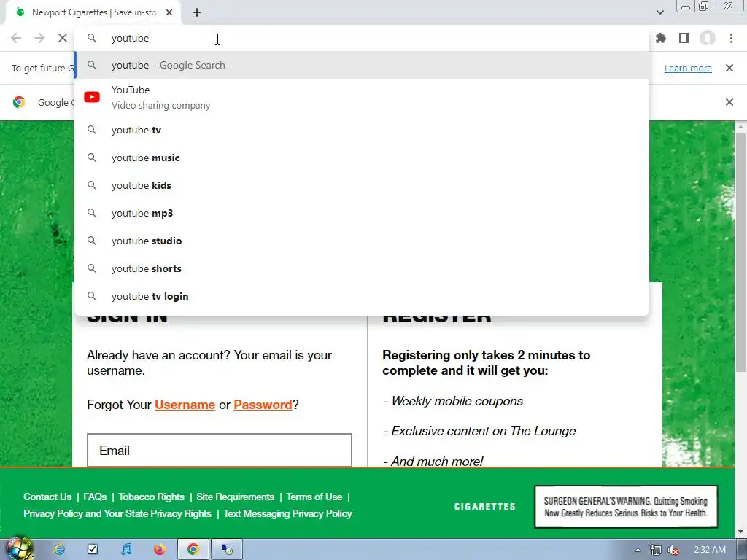
Task: Click the muted volume tray icon
Action: click(673, 550)
